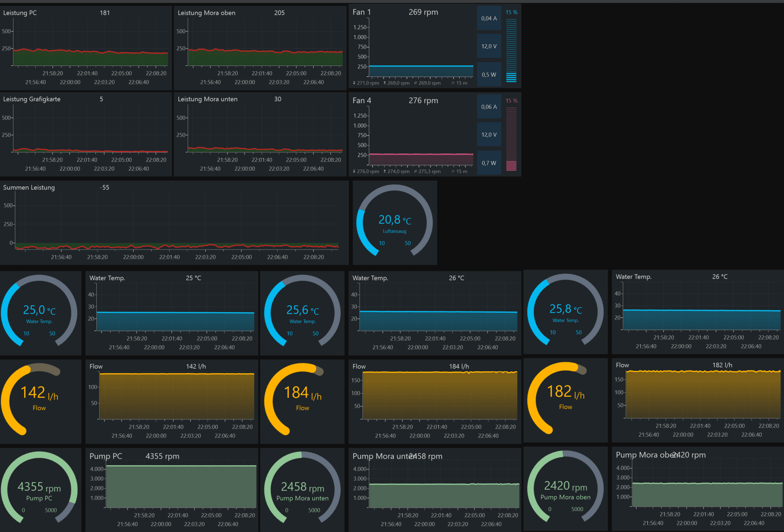The height and width of the screenshot is (532, 784).
Task: Click the Leistung PC chart title
Action: coord(20,13)
